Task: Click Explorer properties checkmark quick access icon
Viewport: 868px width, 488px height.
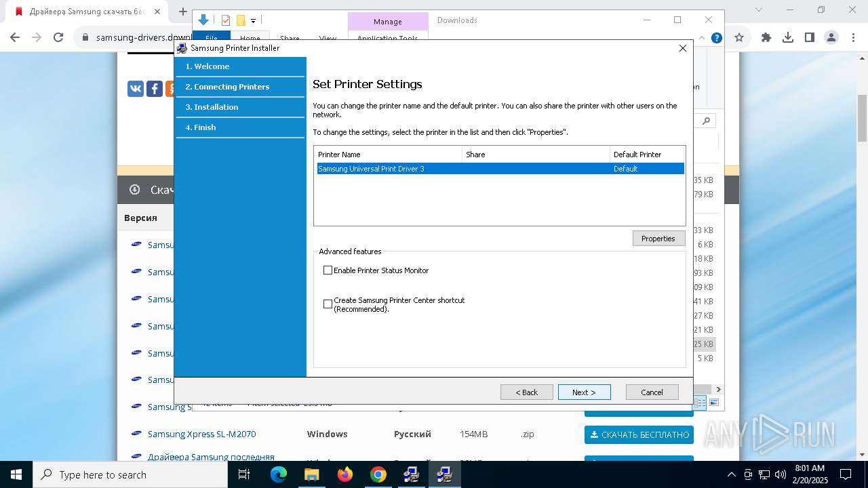Action: [x=226, y=20]
